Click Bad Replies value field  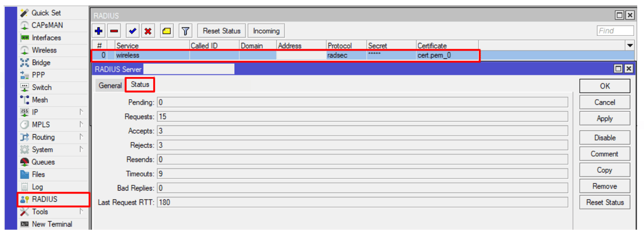362,188
